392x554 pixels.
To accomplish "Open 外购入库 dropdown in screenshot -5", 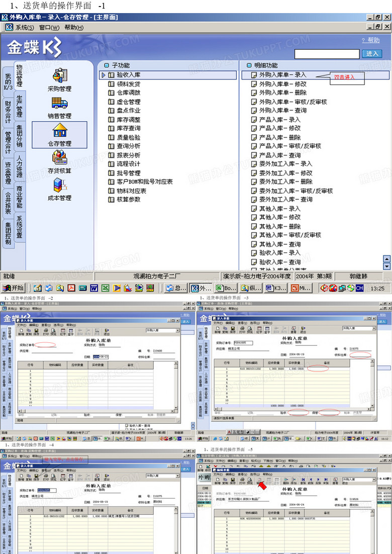I will click(373, 480).
